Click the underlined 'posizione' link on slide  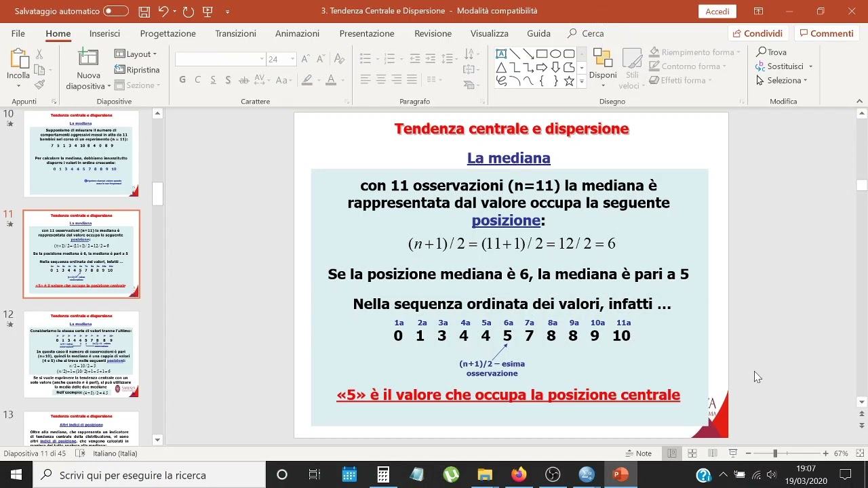506,220
